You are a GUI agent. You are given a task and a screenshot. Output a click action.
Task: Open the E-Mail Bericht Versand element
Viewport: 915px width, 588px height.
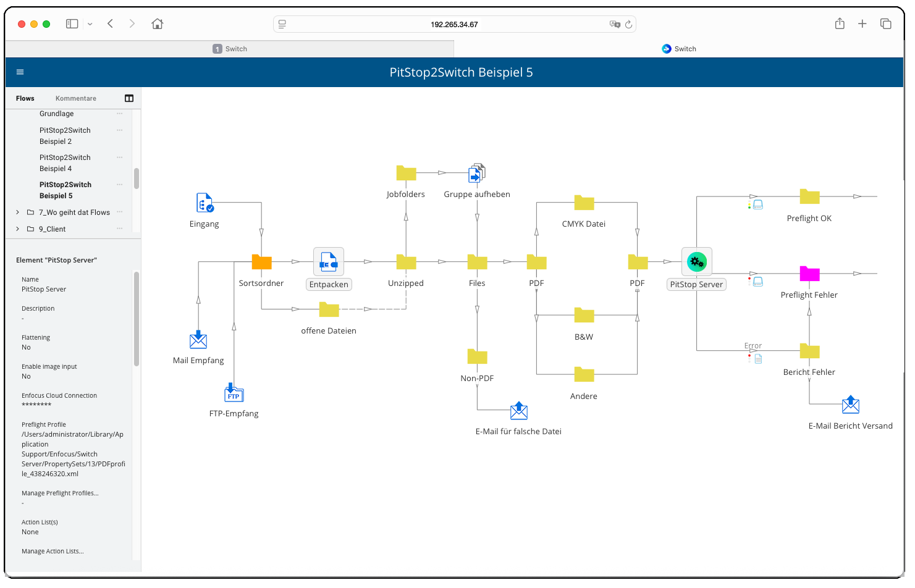tap(851, 405)
